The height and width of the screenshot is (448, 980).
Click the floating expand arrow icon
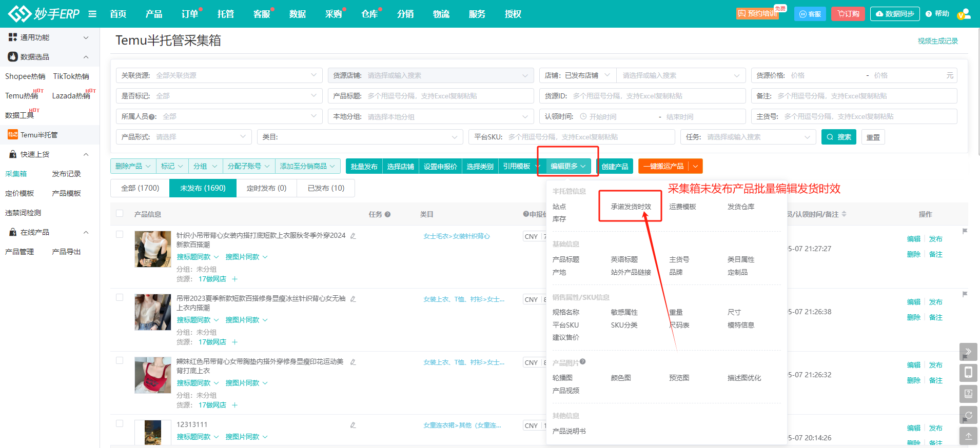tap(968, 352)
